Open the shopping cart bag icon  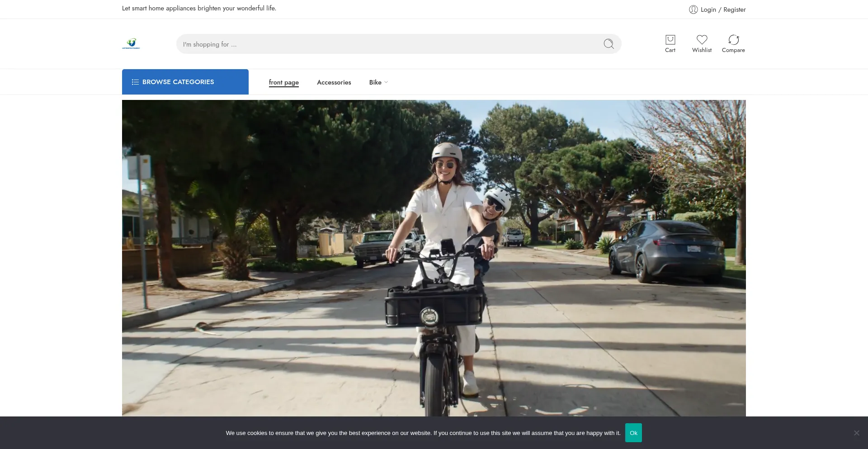[x=670, y=40]
